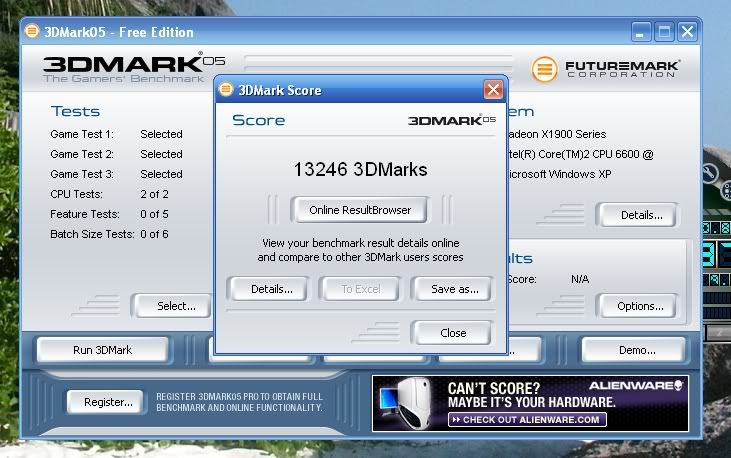Click the Close button in the score dialog

click(452, 333)
